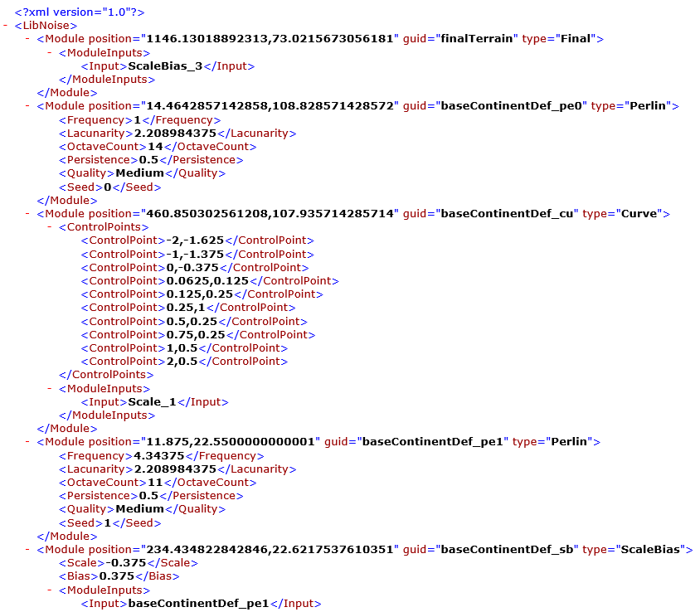Click position value 1146.13018892313,73.0215673056181

270,39
